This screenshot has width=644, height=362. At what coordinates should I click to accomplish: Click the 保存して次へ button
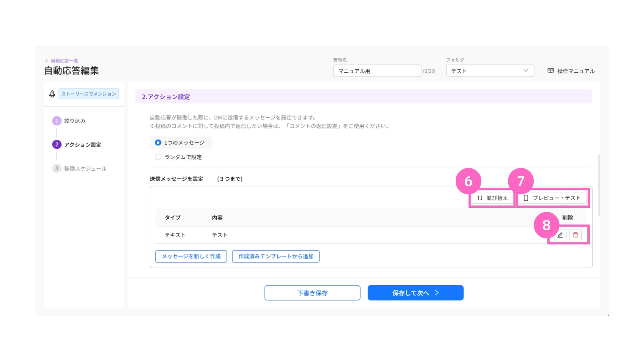[416, 293]
